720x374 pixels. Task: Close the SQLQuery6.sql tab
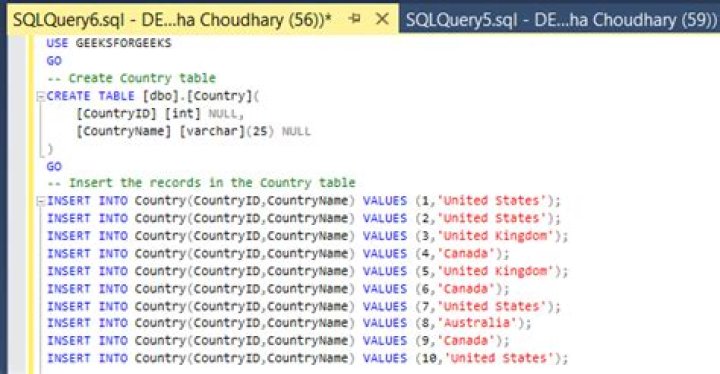tap(382, 19)
